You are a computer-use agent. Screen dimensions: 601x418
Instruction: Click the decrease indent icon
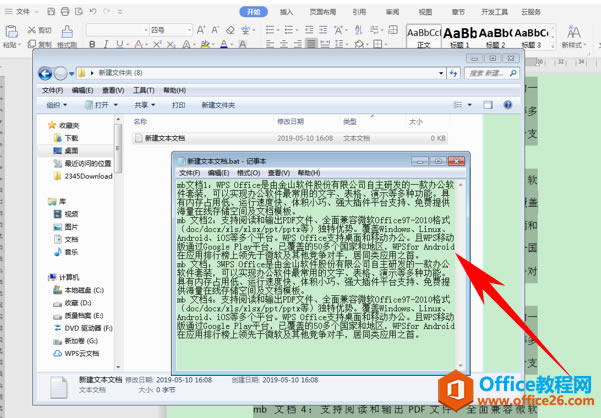click(309, 30)
